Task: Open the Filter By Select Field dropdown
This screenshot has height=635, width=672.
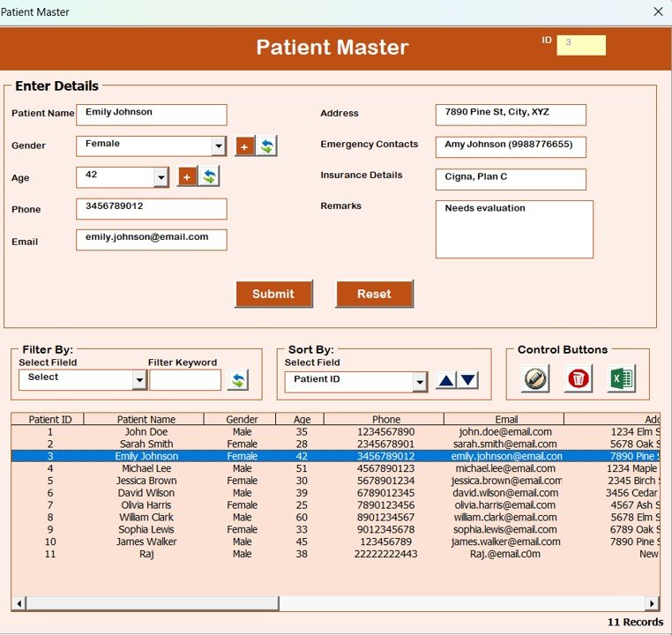Action: point(139,380)
